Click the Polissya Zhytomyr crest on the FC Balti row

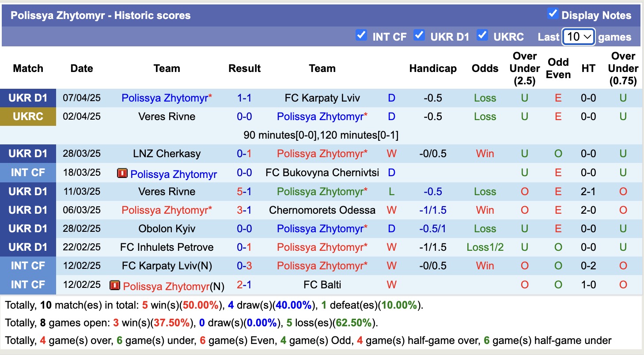click(115, 285)
